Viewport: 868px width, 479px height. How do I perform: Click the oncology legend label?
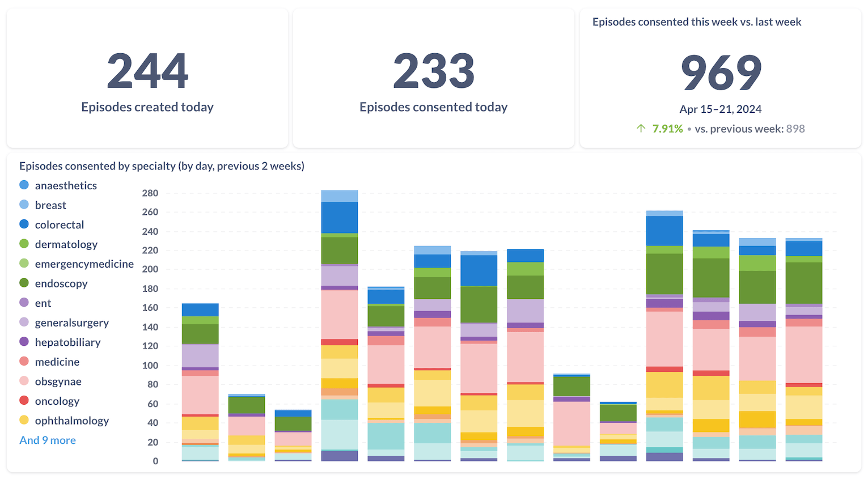[x=57, y=401]
